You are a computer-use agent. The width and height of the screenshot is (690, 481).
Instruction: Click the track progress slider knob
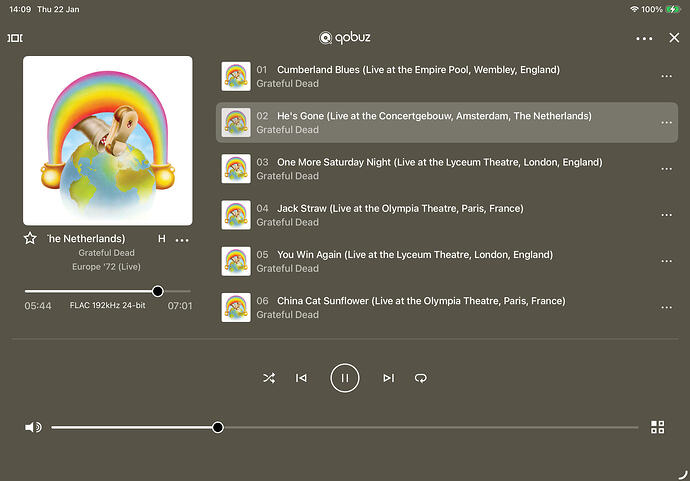point(158,291)
